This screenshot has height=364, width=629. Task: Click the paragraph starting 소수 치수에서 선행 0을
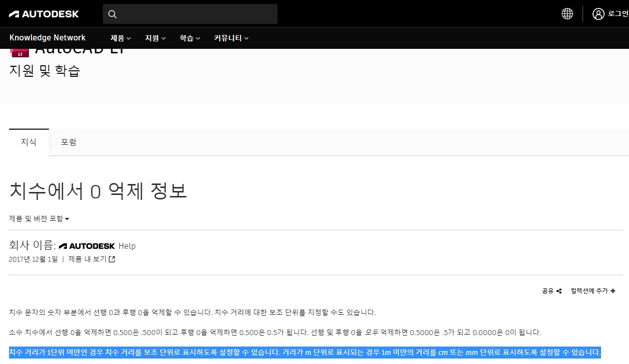pos(275,333)
